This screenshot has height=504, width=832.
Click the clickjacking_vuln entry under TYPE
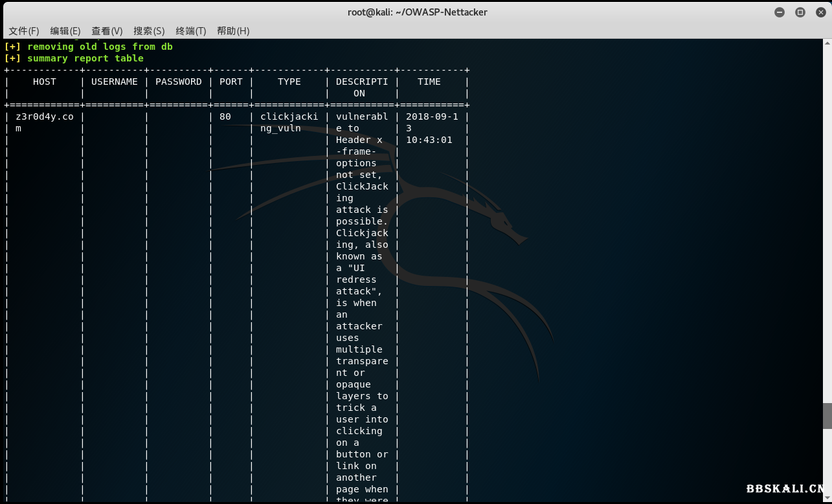289,122
